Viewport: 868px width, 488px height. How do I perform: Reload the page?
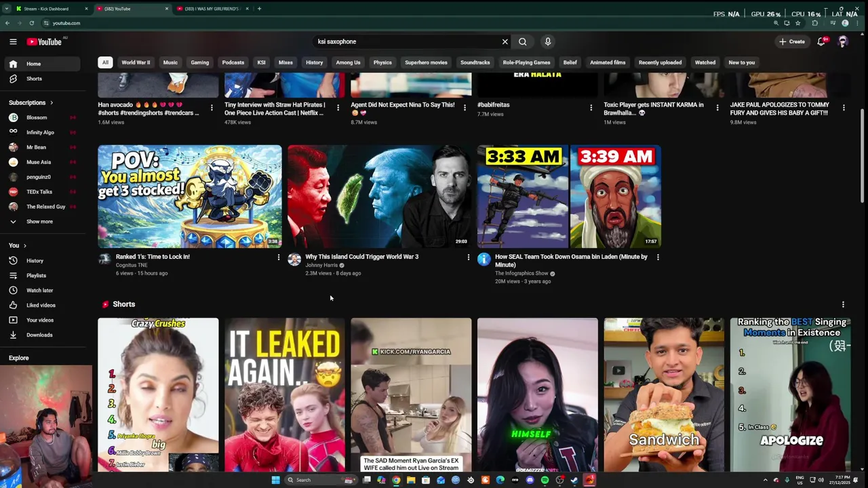(x=31, y=23)
